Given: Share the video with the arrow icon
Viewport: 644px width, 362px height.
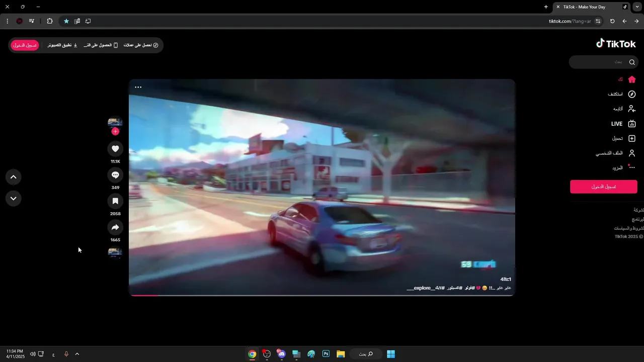Looking at the screenshot, I should 115,227.
